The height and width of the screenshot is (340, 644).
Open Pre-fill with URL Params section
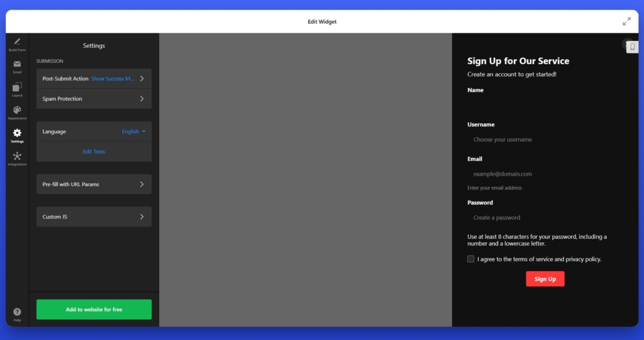click(94, 184)
